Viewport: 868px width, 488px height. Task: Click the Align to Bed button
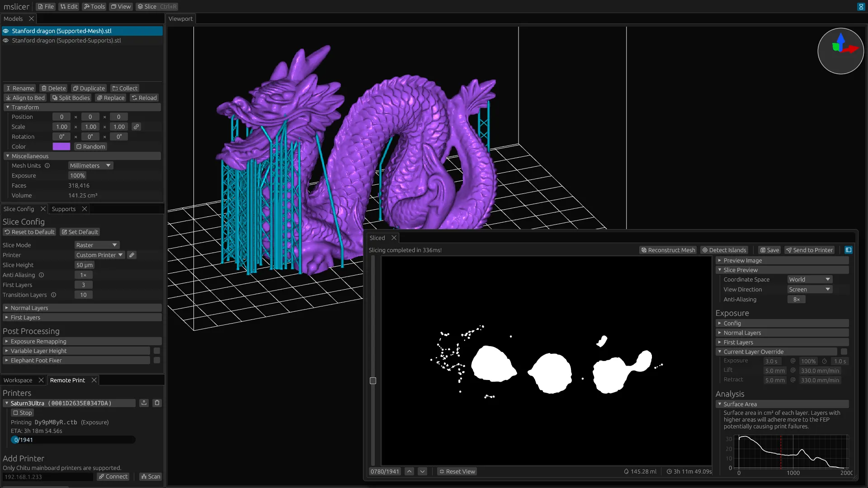(25, 98)
